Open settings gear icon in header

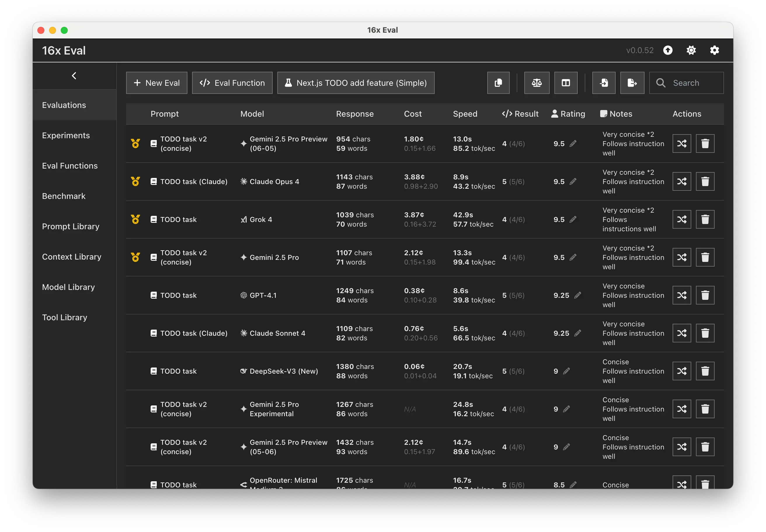pyautogui.click(x=714, y=50)
